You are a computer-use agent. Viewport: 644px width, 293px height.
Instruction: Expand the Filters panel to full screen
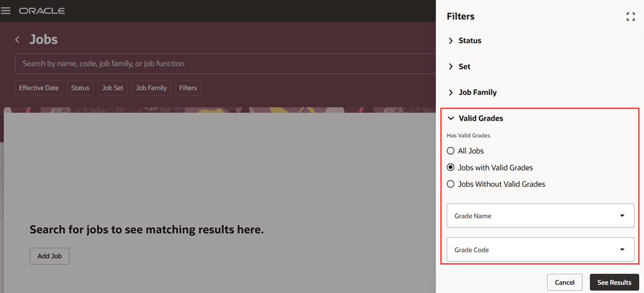(631, 16)
